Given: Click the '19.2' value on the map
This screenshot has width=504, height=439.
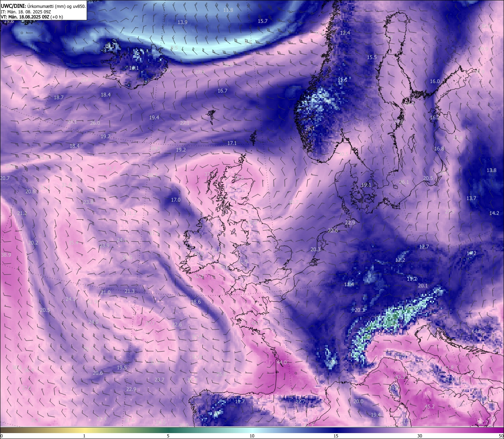Looking at the screenshot, I should 181,150.
